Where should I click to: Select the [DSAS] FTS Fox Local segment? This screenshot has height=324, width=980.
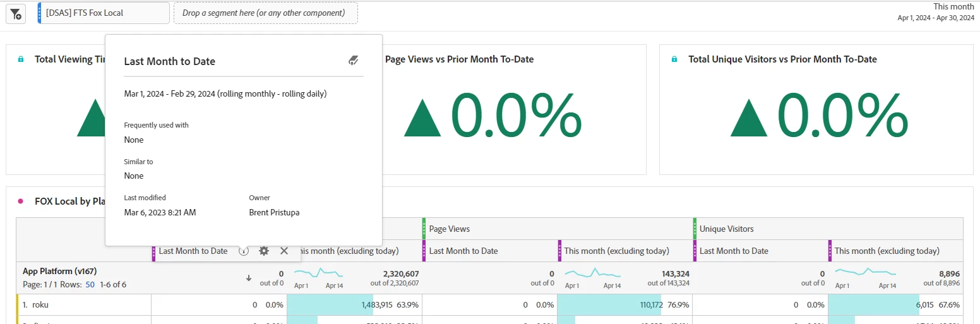(x=104, y=13)
